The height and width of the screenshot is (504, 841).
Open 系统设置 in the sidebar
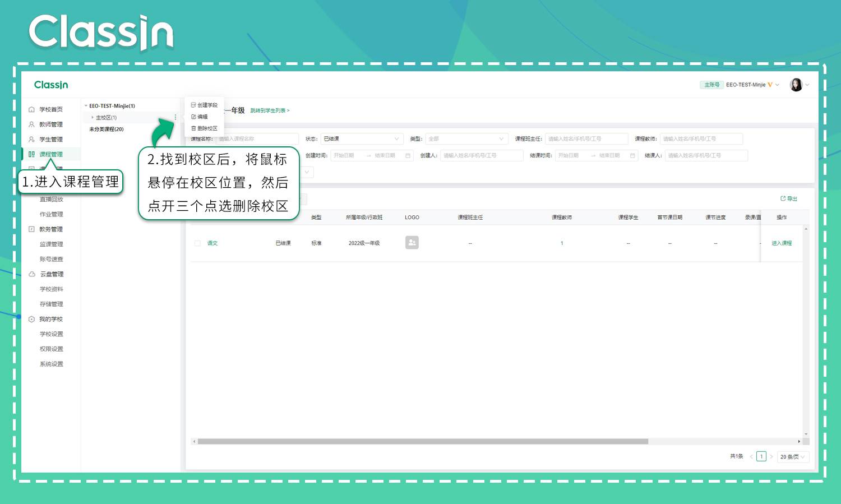(x=52, y=364)
